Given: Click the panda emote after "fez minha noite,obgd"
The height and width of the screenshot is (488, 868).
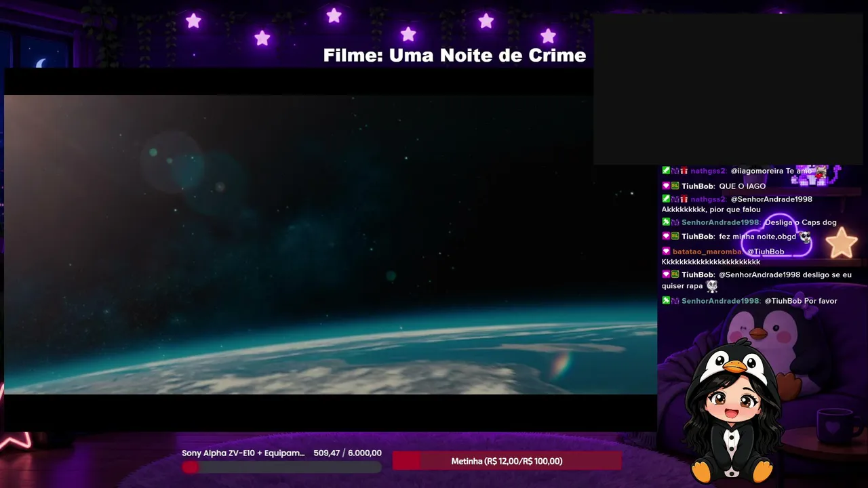Looking at the screenshot, I should point(805,237).
